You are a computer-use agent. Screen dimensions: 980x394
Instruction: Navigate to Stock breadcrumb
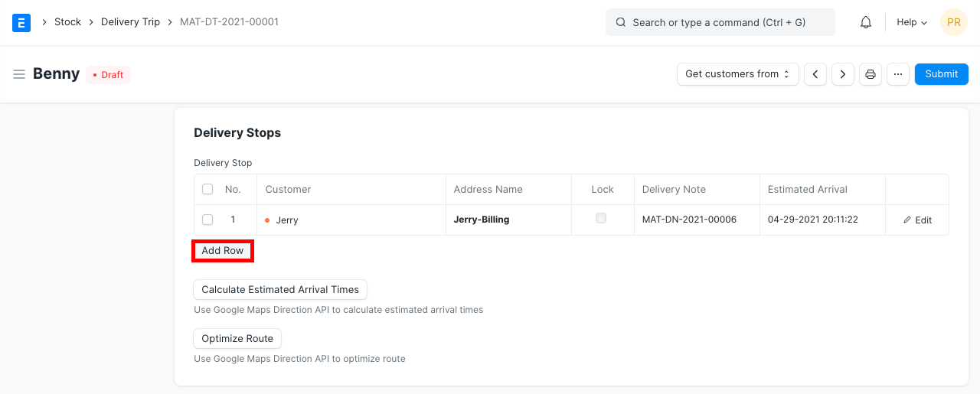[x=67, y=22]
